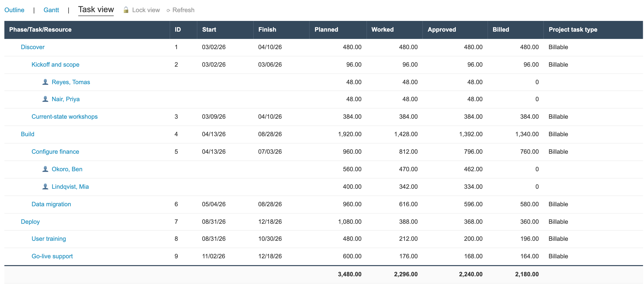Click User training finish date 10/30/26
The height and width of the screenshot is (287, 644).
270,239
